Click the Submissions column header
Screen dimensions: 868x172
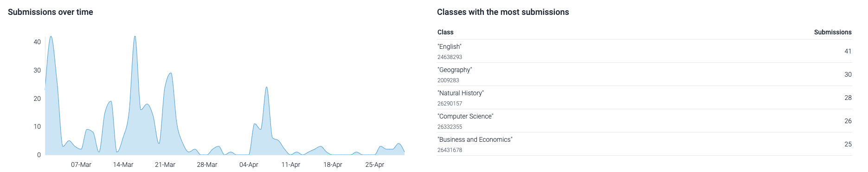pos(833,32)
